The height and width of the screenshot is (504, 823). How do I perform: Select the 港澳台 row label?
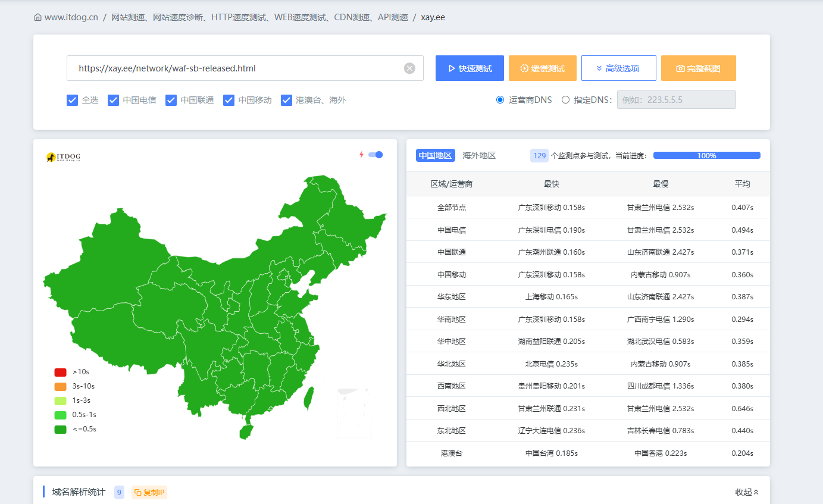pos(452,453)
